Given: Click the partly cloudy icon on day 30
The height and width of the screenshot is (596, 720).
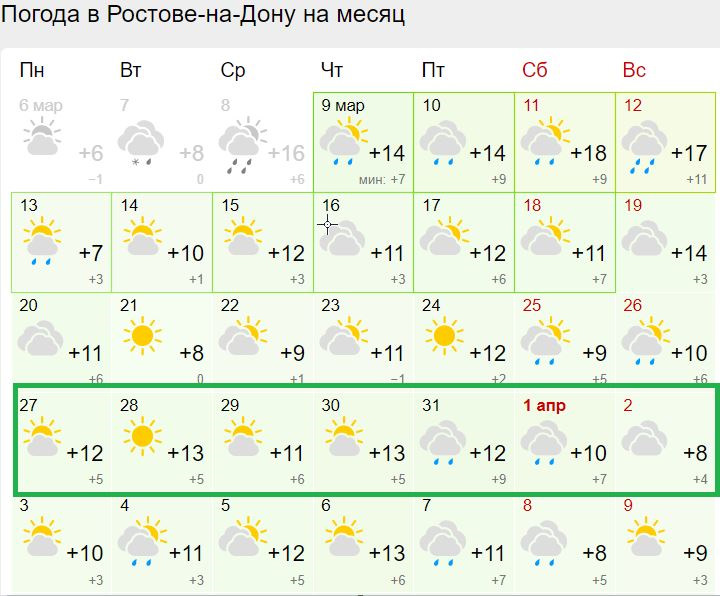Looking at the screenshot, I should [343, 438].
